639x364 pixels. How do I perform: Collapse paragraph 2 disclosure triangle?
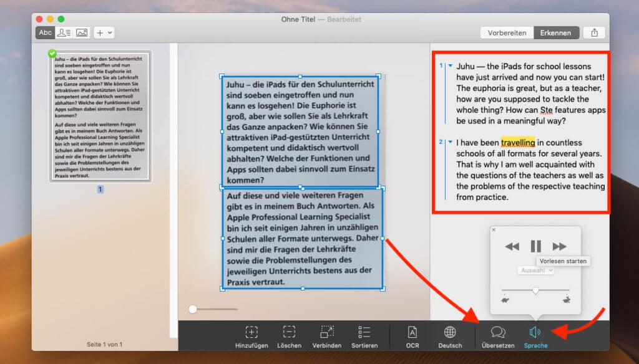point(451,142)
